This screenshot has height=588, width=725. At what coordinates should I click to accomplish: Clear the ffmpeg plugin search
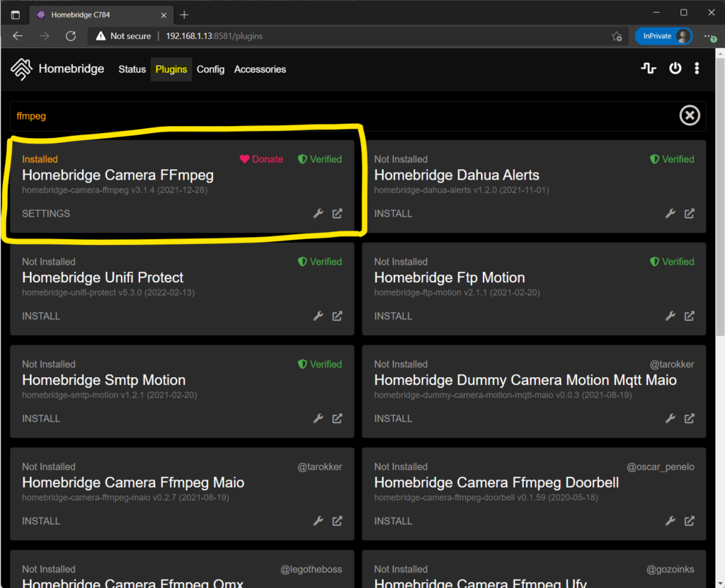[690, 115]
